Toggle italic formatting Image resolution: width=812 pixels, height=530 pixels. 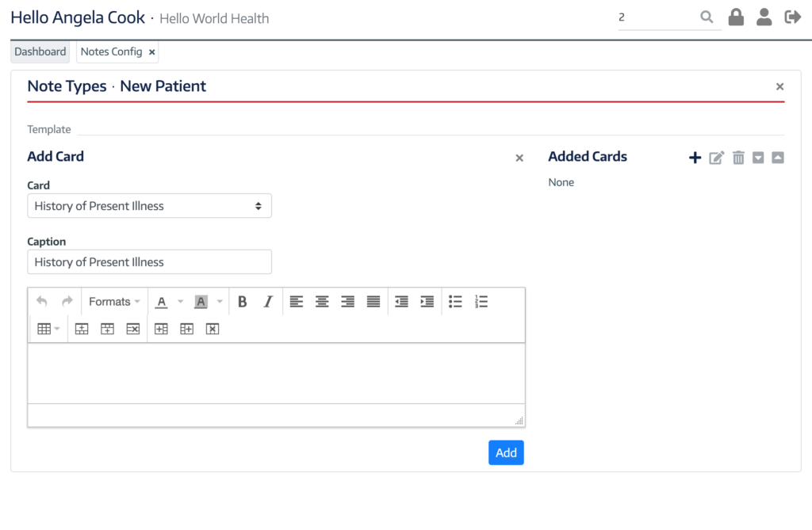(x=268, y=302)
